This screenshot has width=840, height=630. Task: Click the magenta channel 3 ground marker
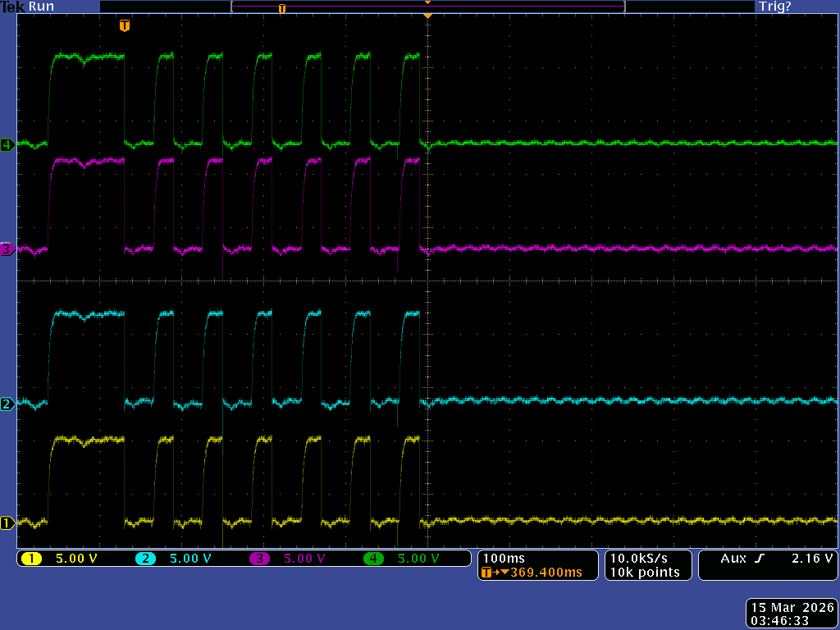pos(7,249)
